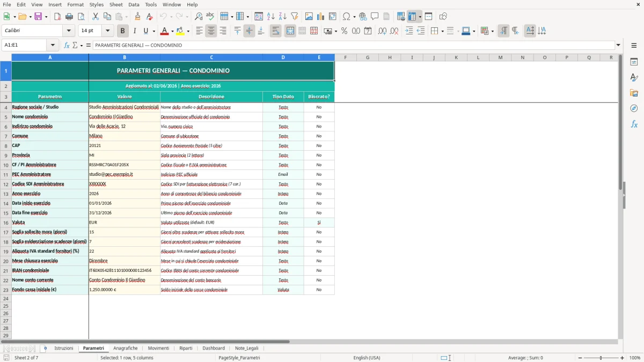Toggle Center Vertically alignment
This screenshot has width=644, height=362.
click(x=249, y=31)
